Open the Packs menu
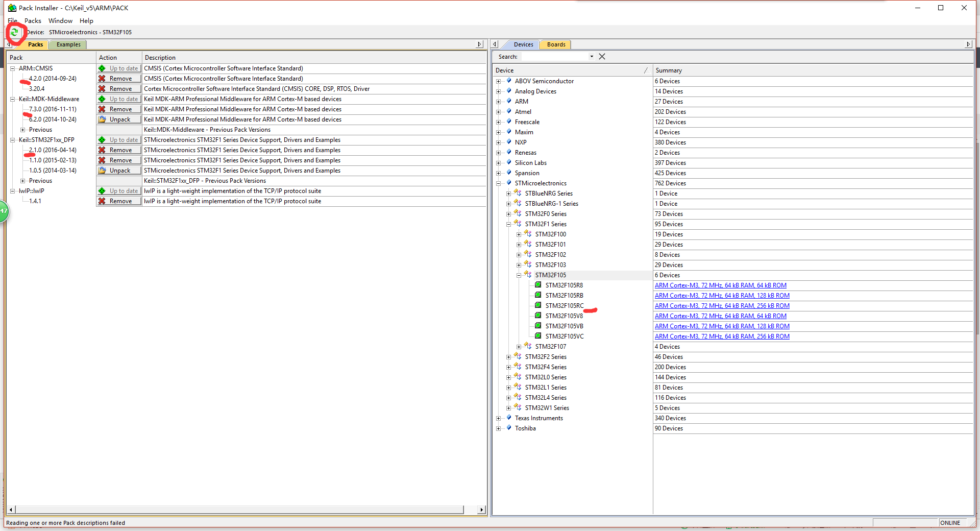Viewport: 980px width, 531px height. (x=33, y=20)
